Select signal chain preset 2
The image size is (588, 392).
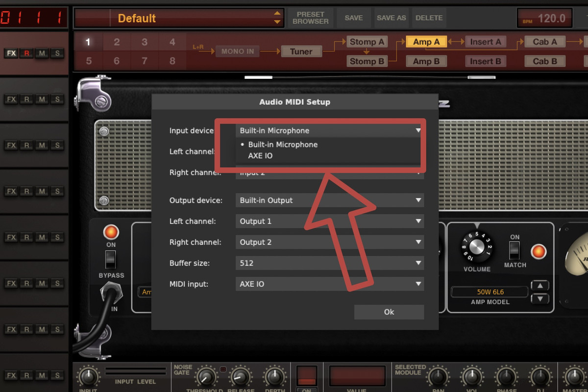[117, 42]
